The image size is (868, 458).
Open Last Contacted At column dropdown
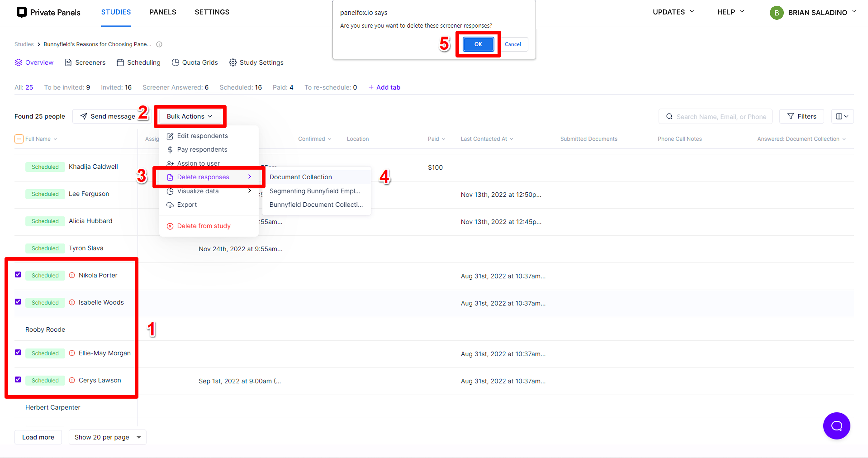pyautogui.click(x=511, y=139)
